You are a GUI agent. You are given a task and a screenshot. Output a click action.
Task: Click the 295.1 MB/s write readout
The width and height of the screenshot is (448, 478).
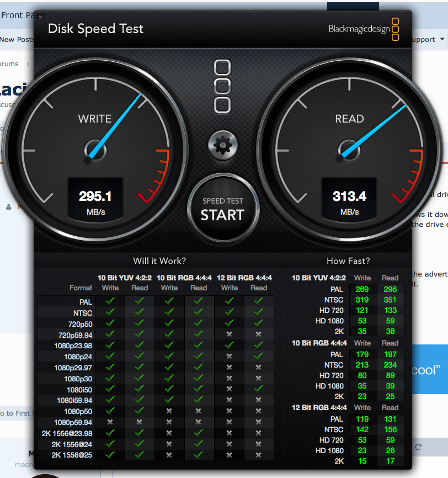pyautogui.click(x=95, y=199)
